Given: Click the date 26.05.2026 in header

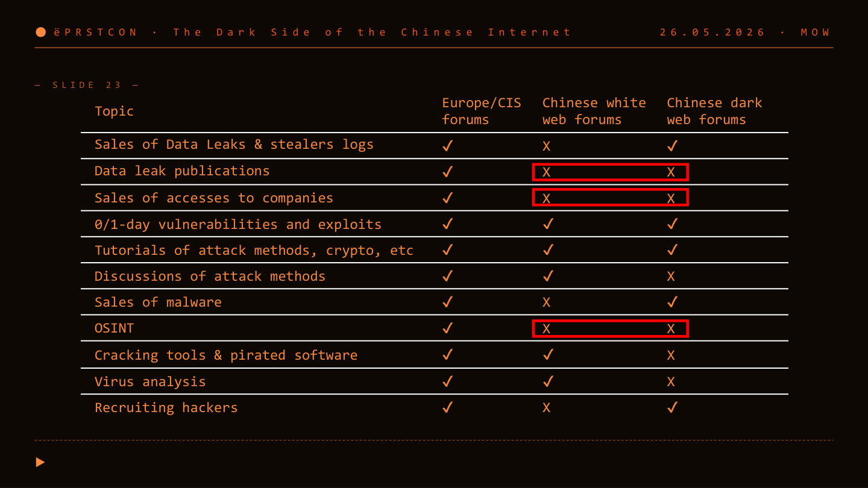Looking at the screenshot, I should click(x=712, y=32).
